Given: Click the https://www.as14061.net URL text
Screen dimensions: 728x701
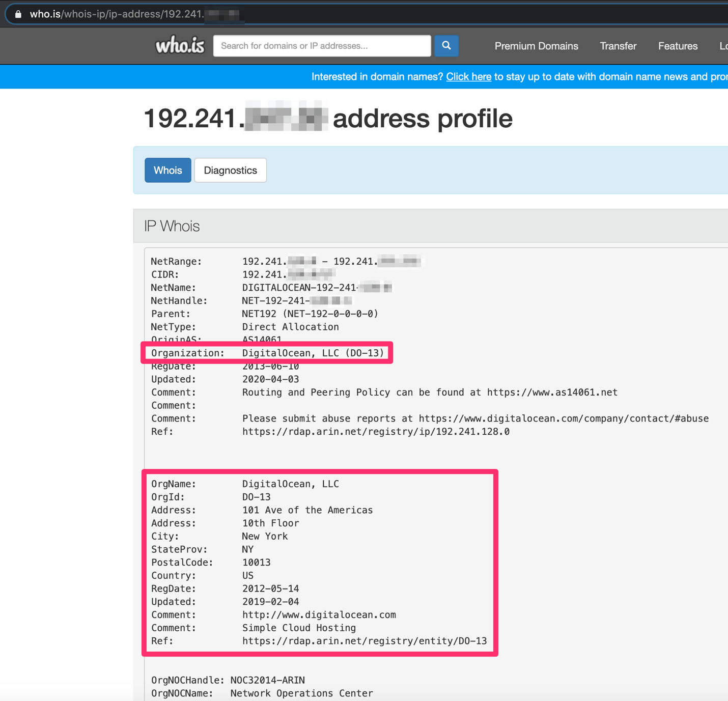Looking at the screenshot, I should point(552,392).
